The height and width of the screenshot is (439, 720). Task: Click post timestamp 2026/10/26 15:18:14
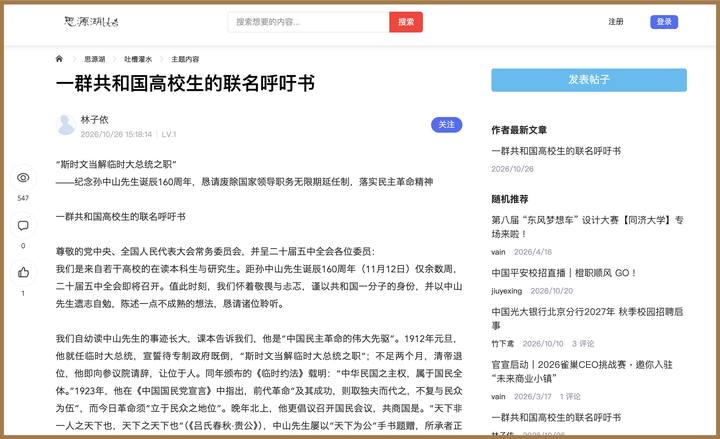[x=116, y=134]
